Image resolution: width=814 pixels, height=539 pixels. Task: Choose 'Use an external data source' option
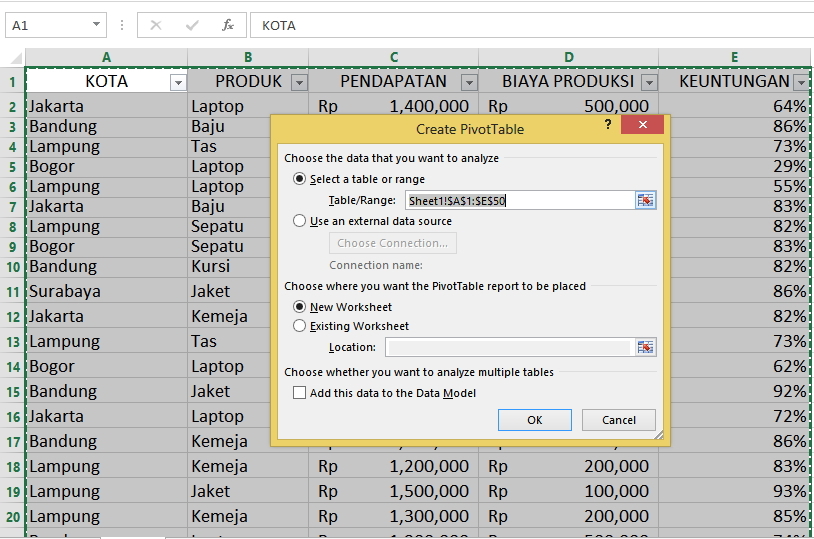pos(300,221)
